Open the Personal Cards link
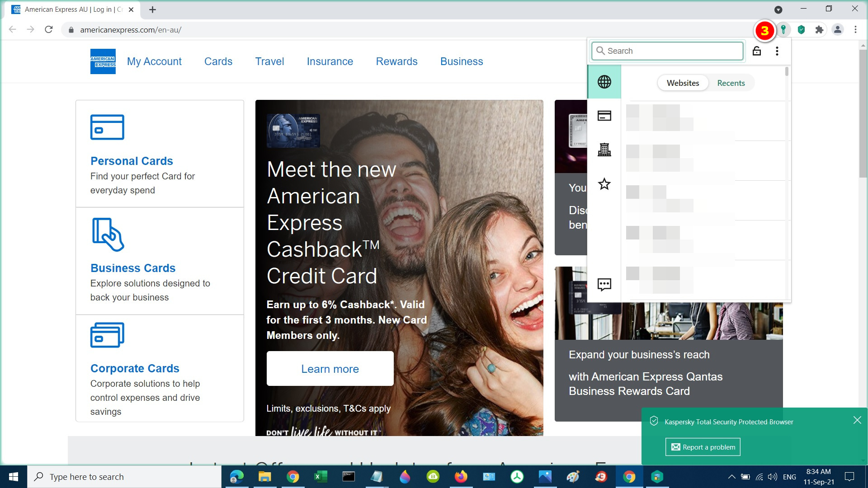The height and width of the screenshot is (488, 868). pyautogui.click(x=132, y=161)
